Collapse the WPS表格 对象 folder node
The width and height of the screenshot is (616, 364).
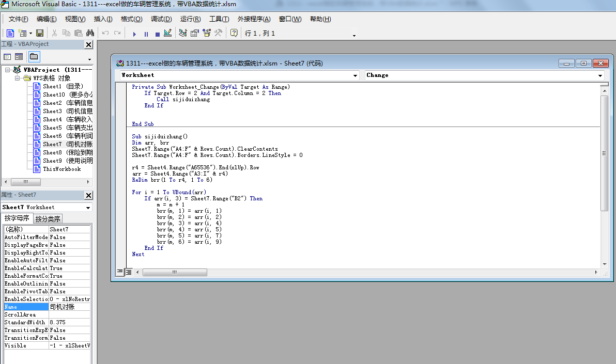point(17,78)
